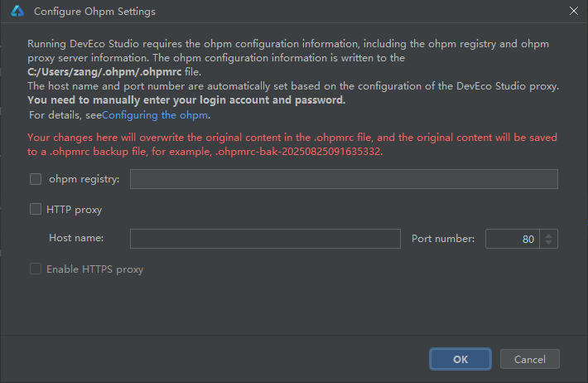
Task: Click the Port number label
Action: [x=442, y=239]
